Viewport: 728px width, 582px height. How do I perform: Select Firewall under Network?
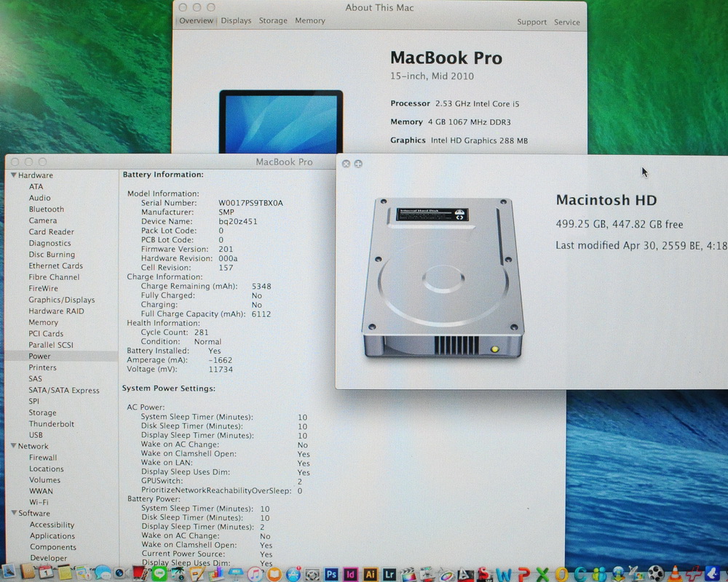[x=43, y=458]
